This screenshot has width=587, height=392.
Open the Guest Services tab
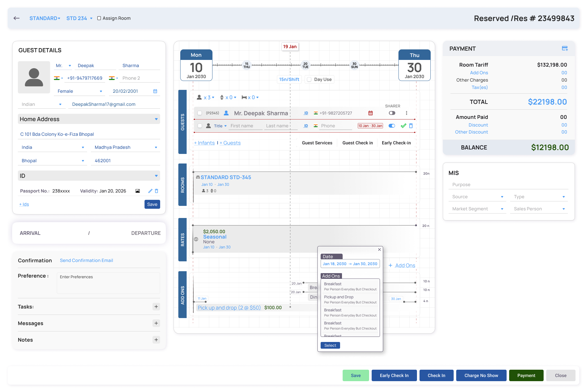pyautogui.click(x=317, y=143)
